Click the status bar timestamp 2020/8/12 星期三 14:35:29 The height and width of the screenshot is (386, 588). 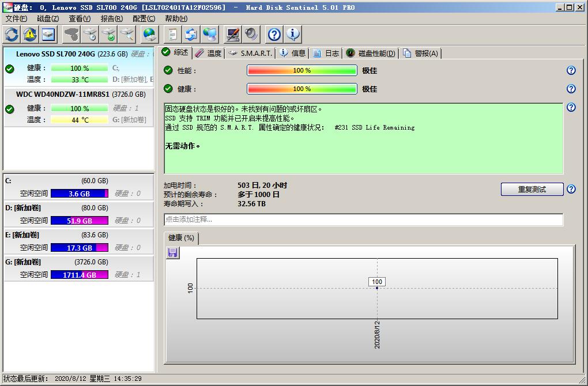[x=98, y=379]
